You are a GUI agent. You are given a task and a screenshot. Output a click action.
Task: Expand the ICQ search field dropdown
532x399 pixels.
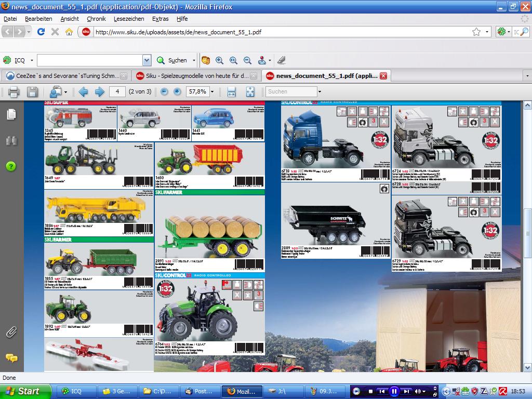[147, 60]
